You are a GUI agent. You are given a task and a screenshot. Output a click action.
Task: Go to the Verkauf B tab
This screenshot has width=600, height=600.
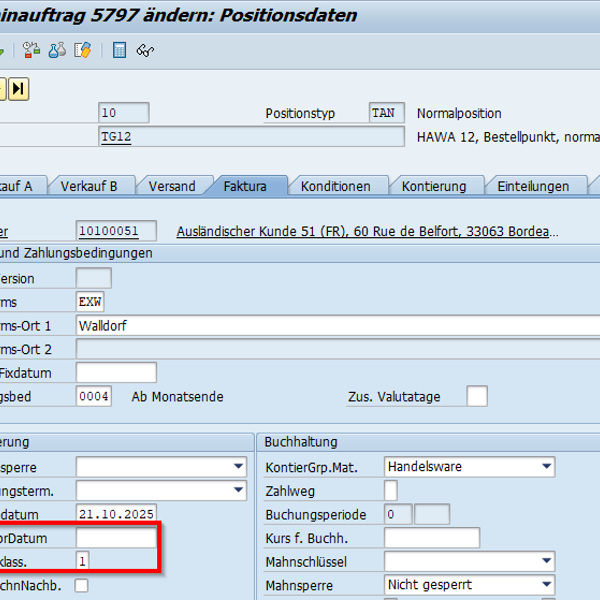(x=89, y=186)
